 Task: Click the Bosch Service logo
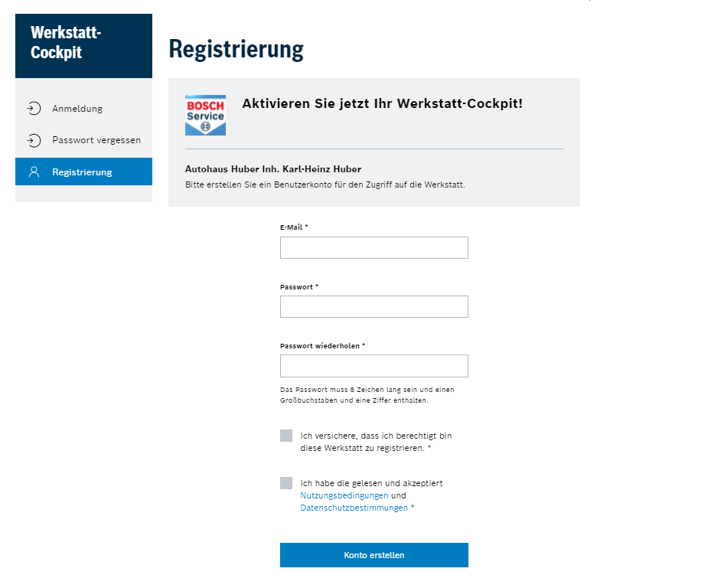point(205,115)
